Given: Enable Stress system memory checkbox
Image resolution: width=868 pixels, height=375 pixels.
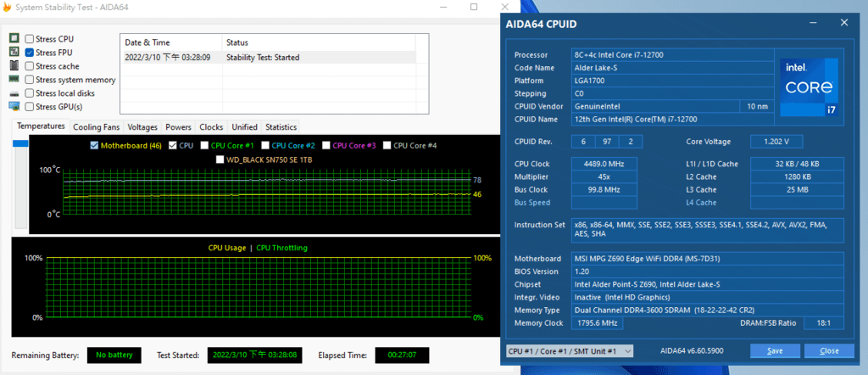Looking at the screenshot, I should click(30, 80).
